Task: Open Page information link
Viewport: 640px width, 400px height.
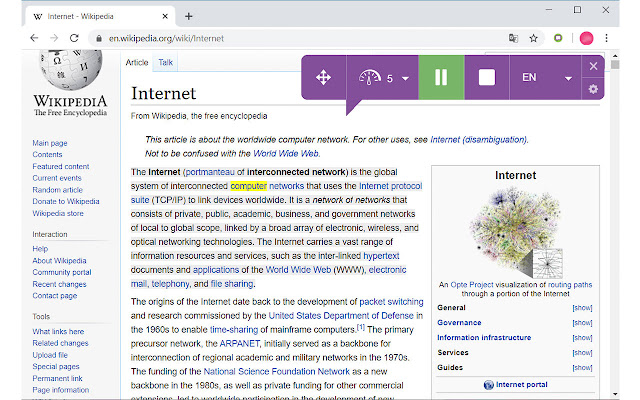Action: coord(61,390)
